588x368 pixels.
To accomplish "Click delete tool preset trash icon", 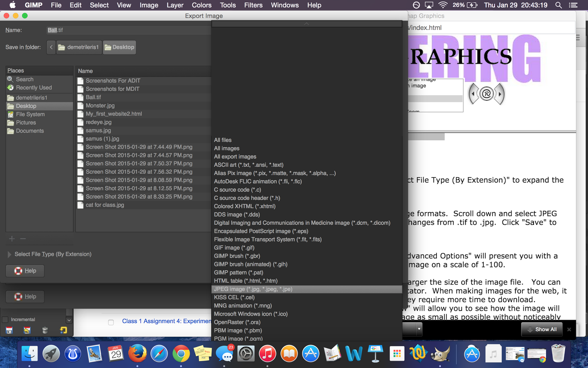I will tap(45, 330).
